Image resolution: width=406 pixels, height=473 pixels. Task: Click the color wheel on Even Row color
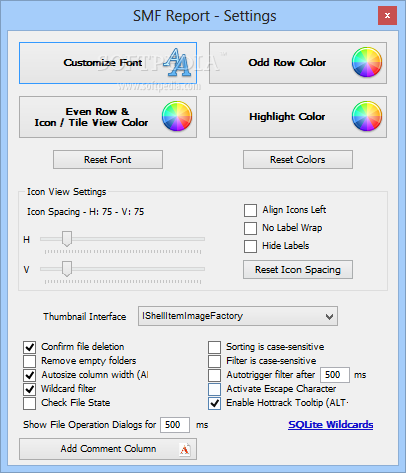coord(177,116)
